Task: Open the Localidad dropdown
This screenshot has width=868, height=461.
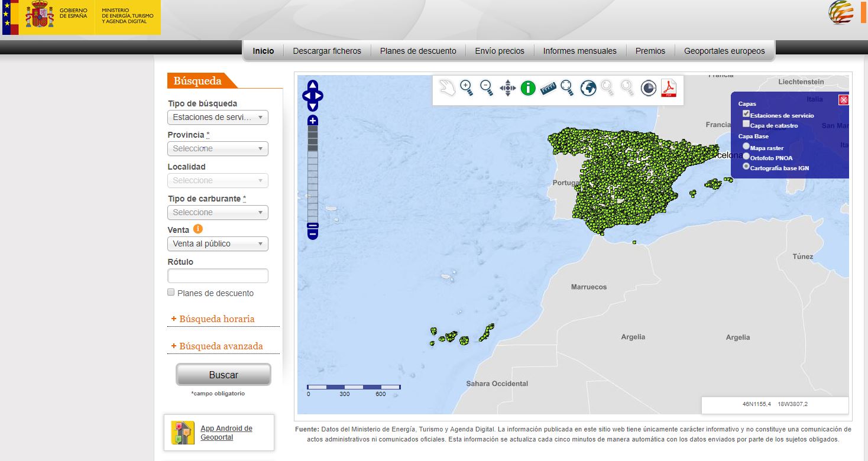Action: 218,180
